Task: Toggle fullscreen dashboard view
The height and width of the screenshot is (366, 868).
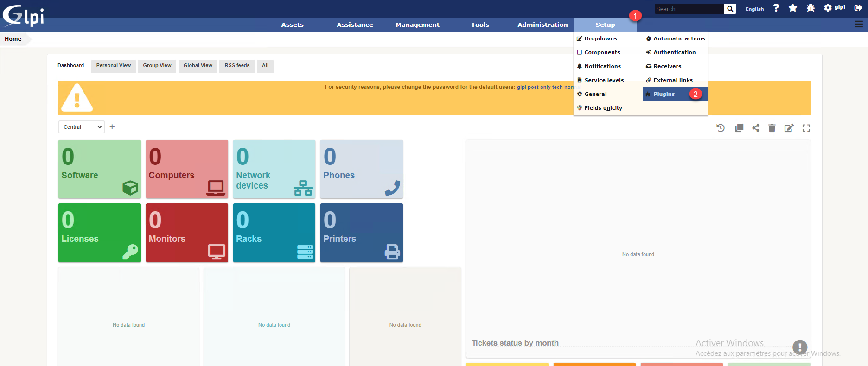Action: coord(806,128)
